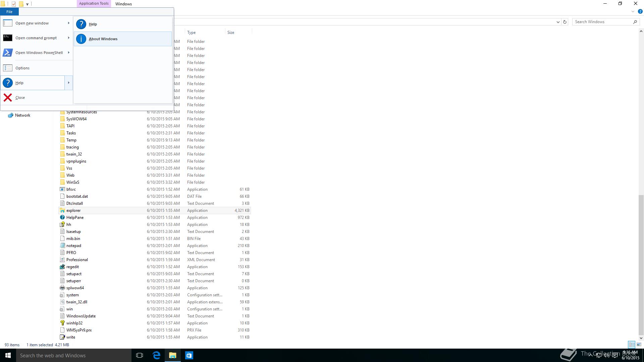The image size is (644, 362).
Task: Click the blue Help question-mark icon in submenu
Action: pyautogui.click(x=81, y=24)
